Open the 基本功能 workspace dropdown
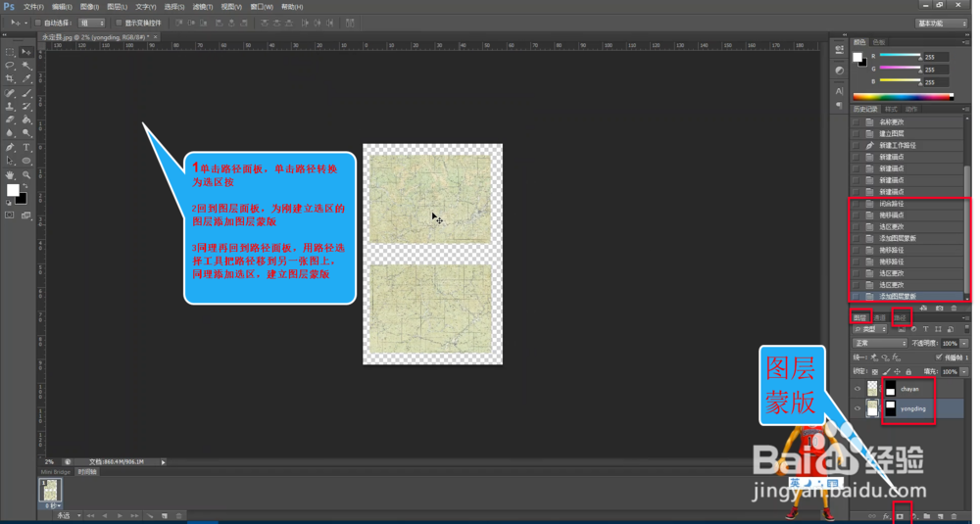The image size is (980, 524). pos(942,24)
